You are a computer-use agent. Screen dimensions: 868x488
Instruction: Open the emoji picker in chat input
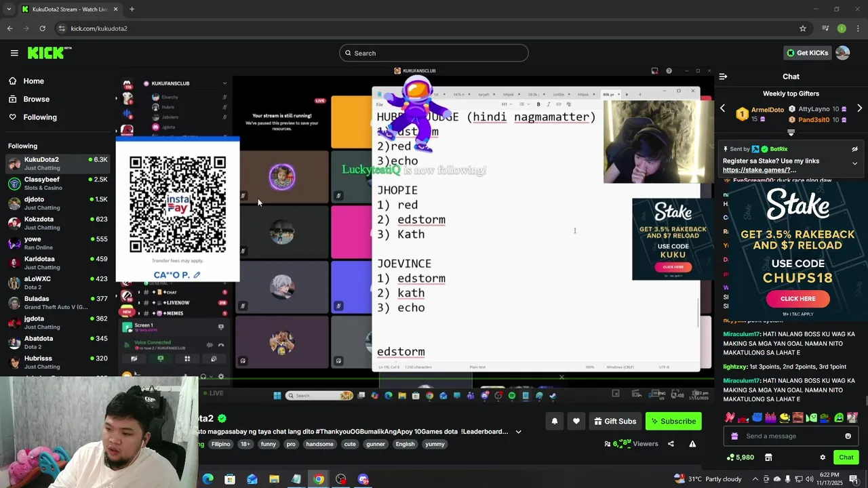tap(848, 436)
